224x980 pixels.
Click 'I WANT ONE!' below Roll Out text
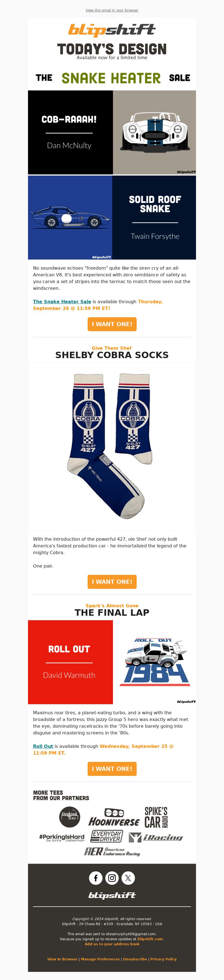112,769
